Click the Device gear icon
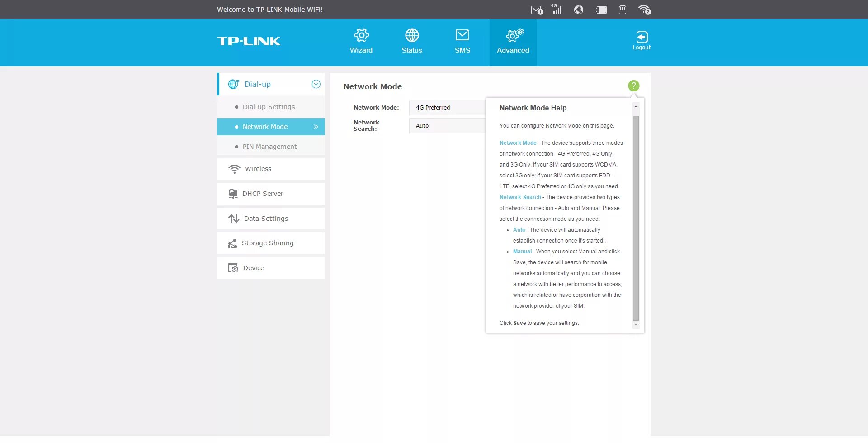The image size is (868, 443). click(233, 268)
